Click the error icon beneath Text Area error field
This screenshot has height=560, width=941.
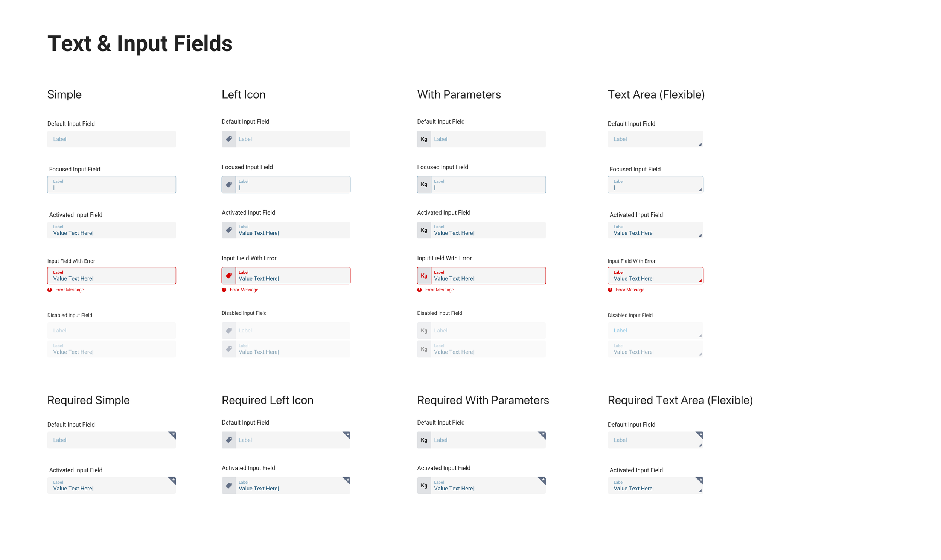[610, 290]
